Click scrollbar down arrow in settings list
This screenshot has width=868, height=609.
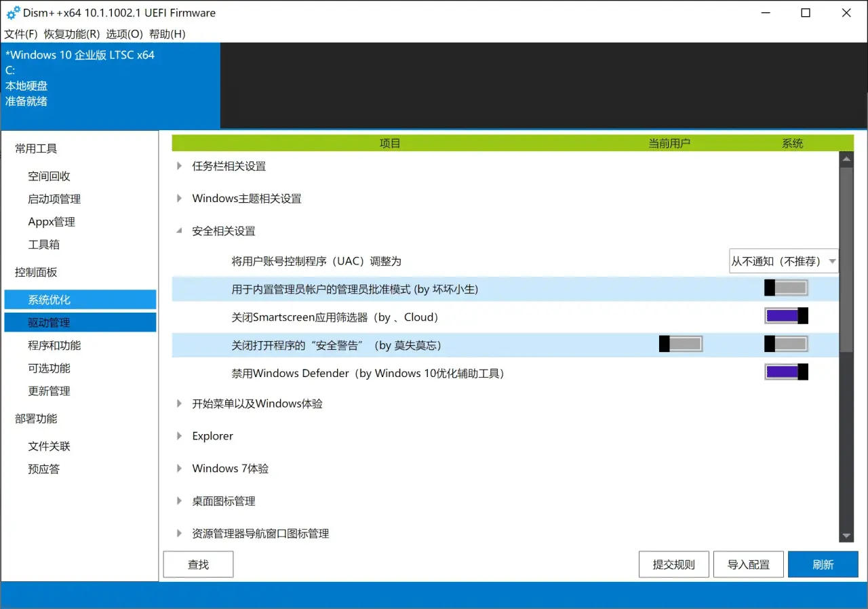click(x=846, y=536)
